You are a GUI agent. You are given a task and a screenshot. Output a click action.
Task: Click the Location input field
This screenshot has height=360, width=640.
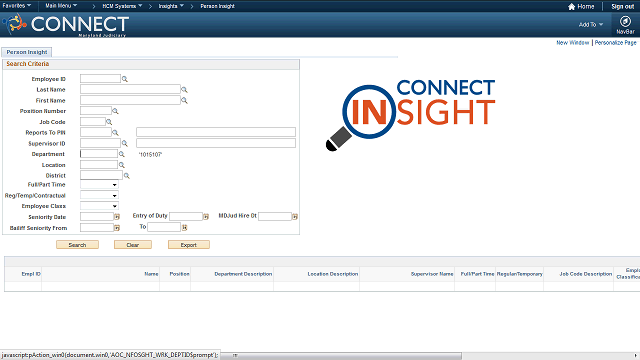click(99, 164)
